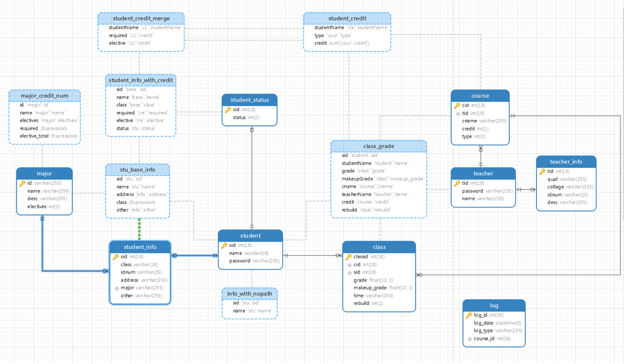Image resolution: width=624 pixels, height=364 pixels.
Task: Click the key icon in the student table
Action: coord(225,246)
